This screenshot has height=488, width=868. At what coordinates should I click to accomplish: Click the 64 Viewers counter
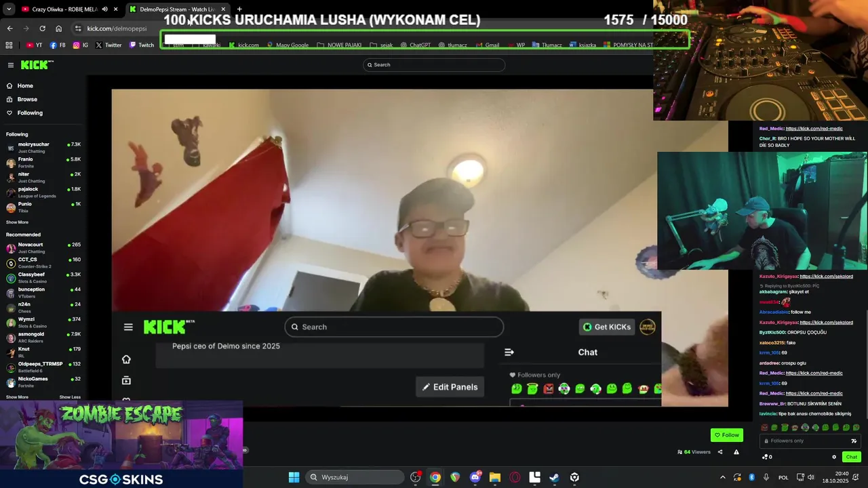coord(694,452)
